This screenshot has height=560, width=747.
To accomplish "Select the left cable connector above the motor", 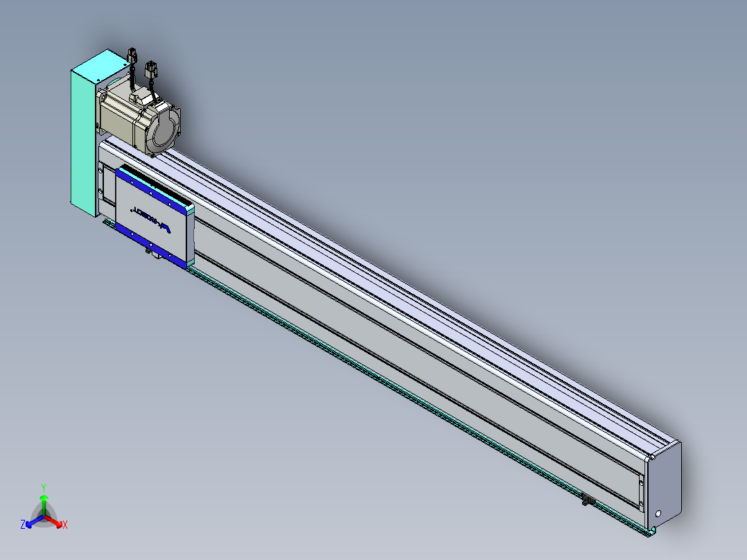I will pyautogui.click(x=132, y=54).
